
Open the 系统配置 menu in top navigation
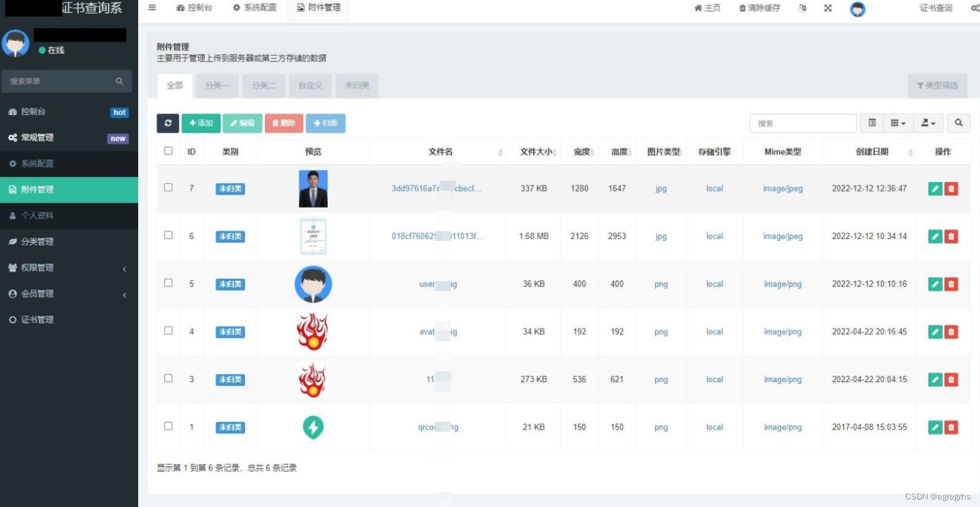click(x=254, y=8)
